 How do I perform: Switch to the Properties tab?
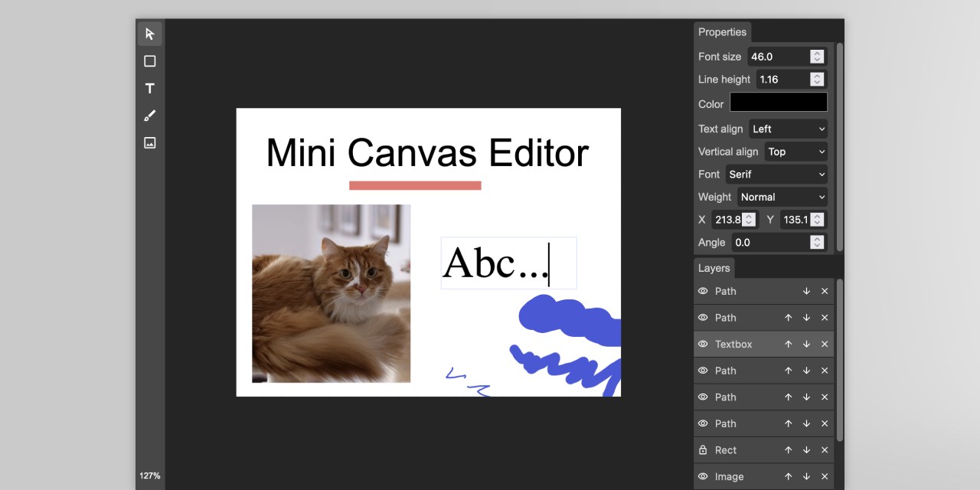722,32
